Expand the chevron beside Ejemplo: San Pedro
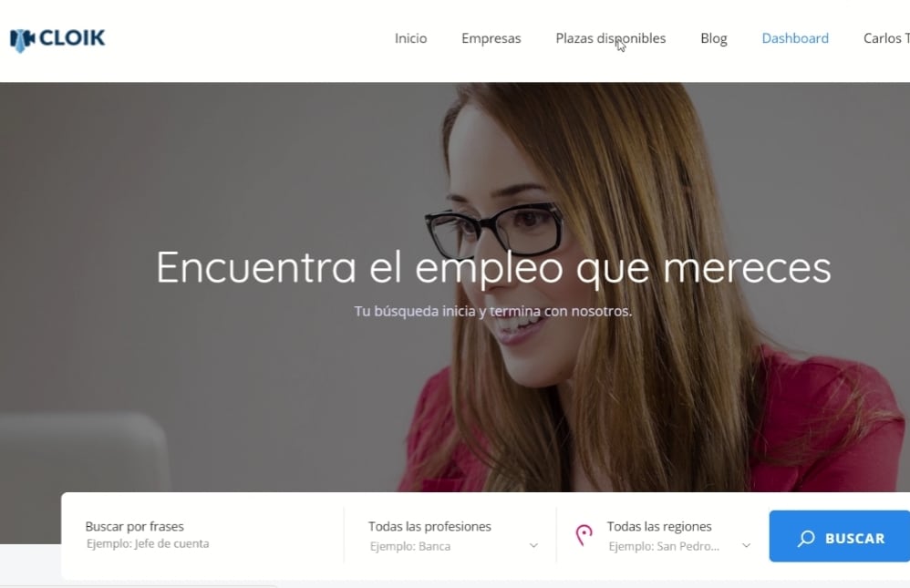The width and height of the screenshot is (910, 588). pyautogui.click(x=747, y=546)
